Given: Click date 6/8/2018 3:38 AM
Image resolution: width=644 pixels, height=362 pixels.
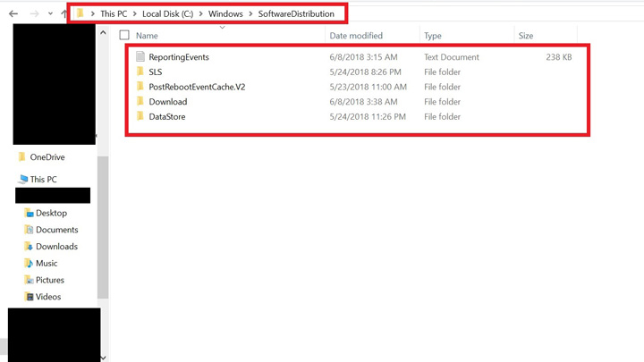Looking at the screenshot, I should [363, 101].
